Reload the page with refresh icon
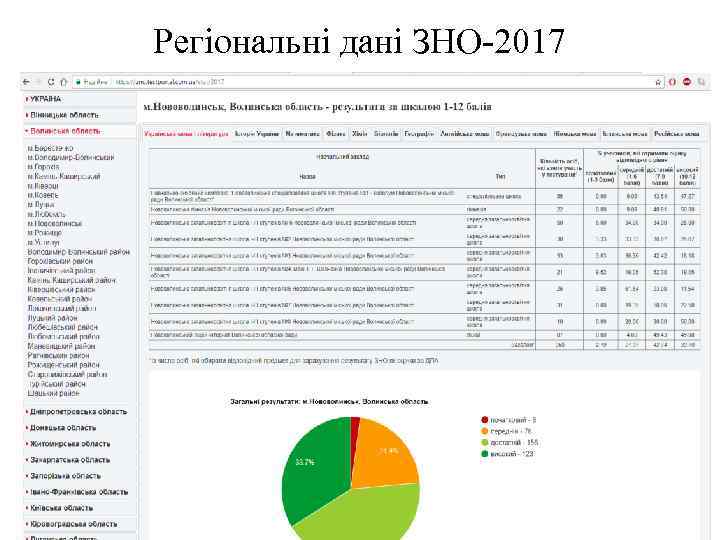The height and width of the screenshot is (540, 720). point(51,82)
